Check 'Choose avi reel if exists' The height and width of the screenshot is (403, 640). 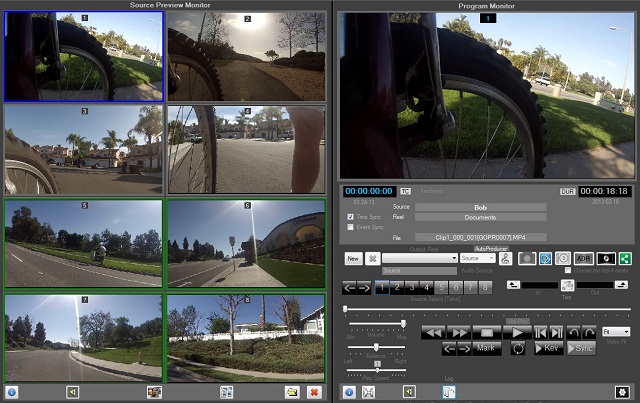568,270
